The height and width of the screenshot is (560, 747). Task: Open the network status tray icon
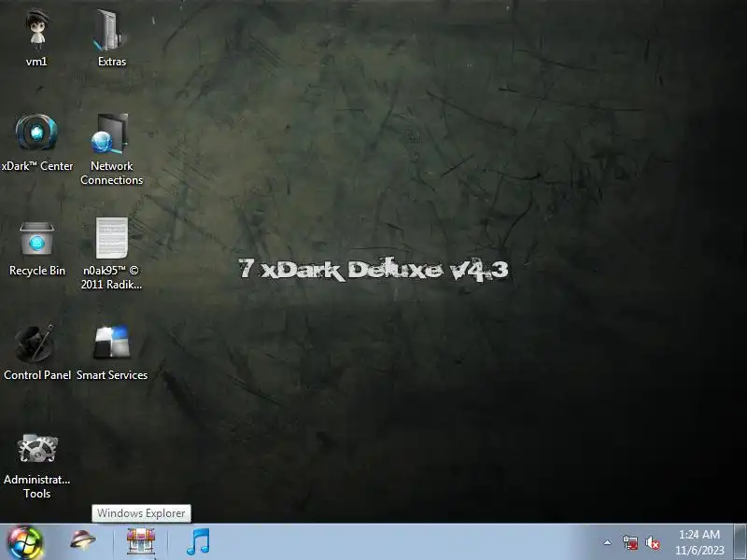click(630, 542)
